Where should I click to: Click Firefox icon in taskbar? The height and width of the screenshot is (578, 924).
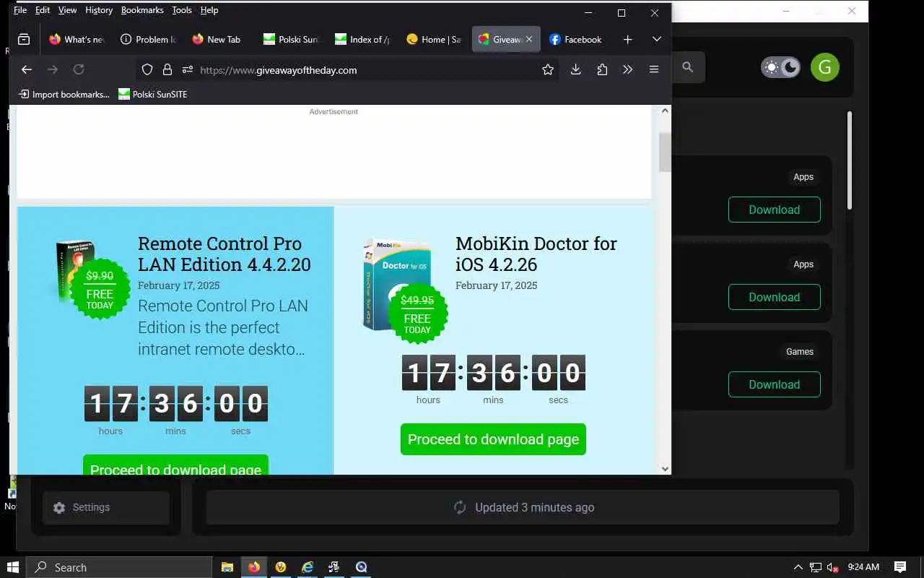pyautogui.click(x=254, y=567)
